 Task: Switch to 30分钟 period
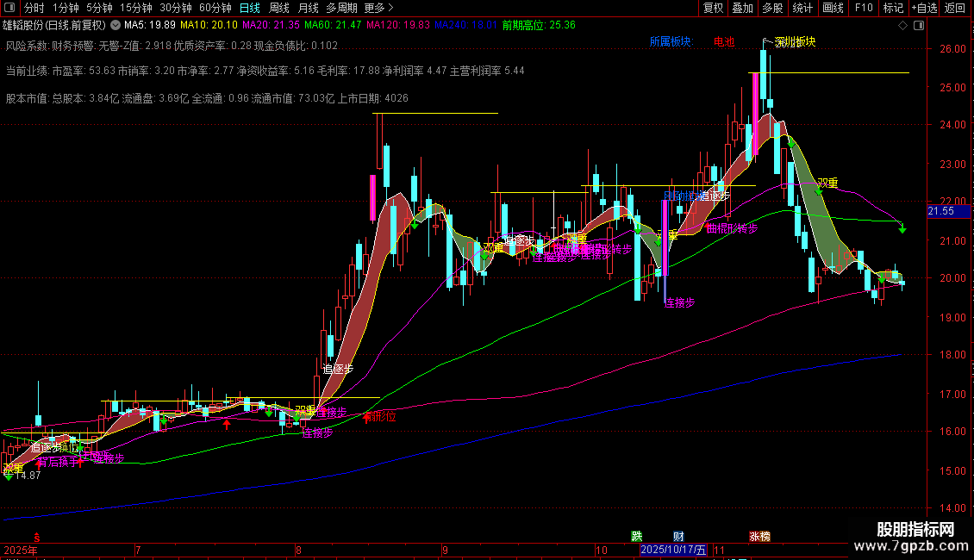pos(176,8)
